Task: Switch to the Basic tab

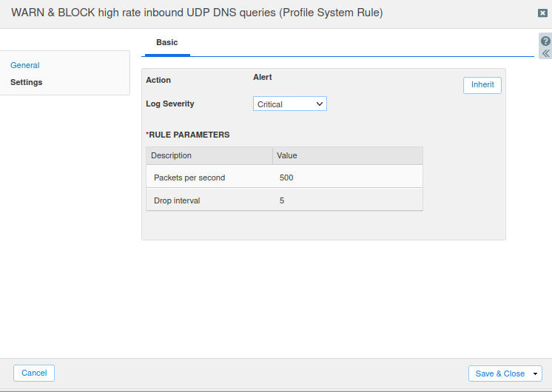Action: (x=166, y=43)
